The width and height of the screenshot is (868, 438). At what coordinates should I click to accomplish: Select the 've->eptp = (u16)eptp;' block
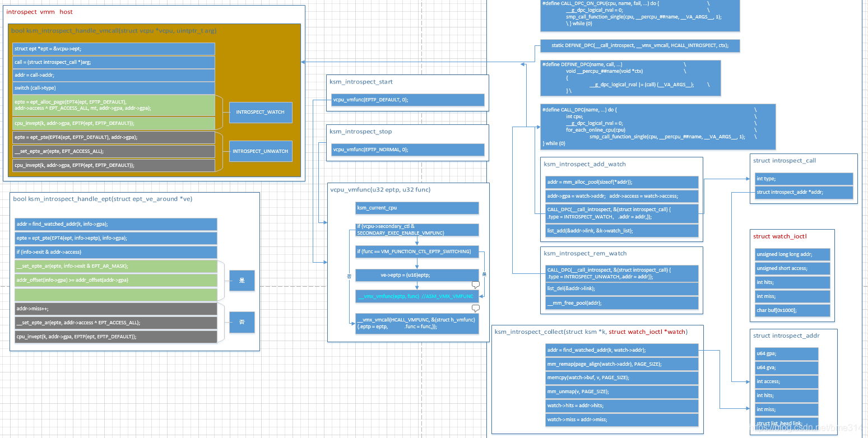pyautogui.click(x=417, y=274)
